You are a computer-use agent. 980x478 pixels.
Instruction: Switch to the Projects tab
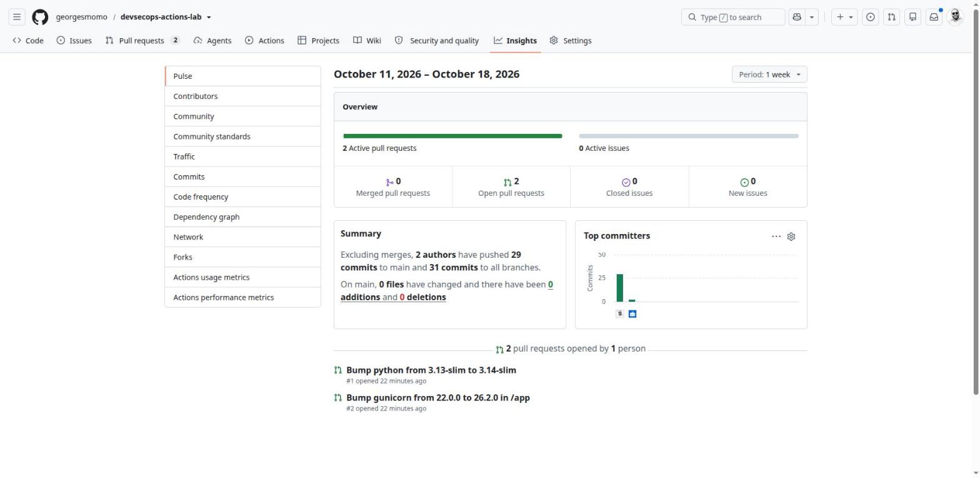(319, 41)
